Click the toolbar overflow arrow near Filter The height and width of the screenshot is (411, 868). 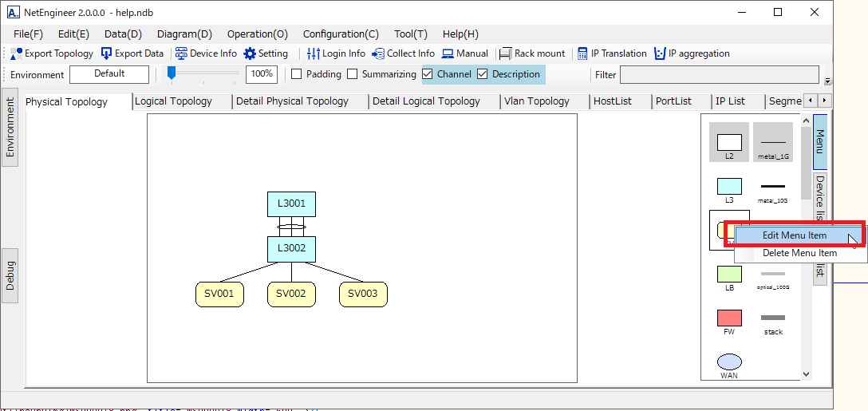point(827,81)
